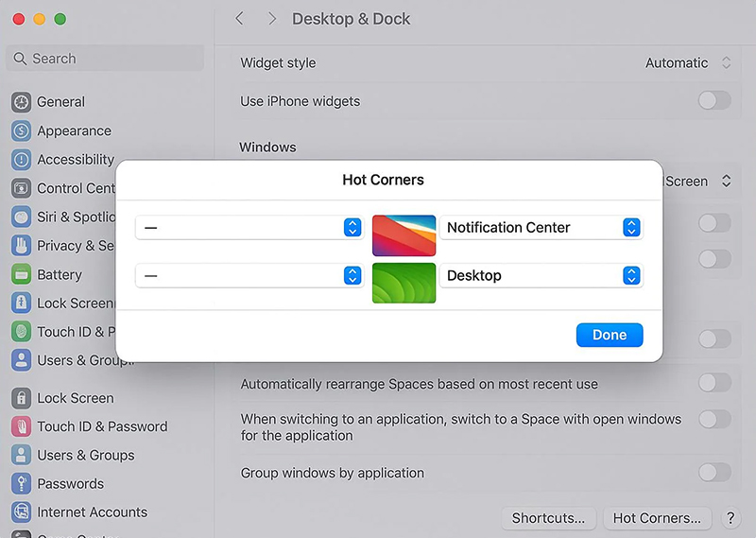This screenshot has height=538, width=756.
Task: Select Internet Accounts icon
Action: [x=21, y=512]
